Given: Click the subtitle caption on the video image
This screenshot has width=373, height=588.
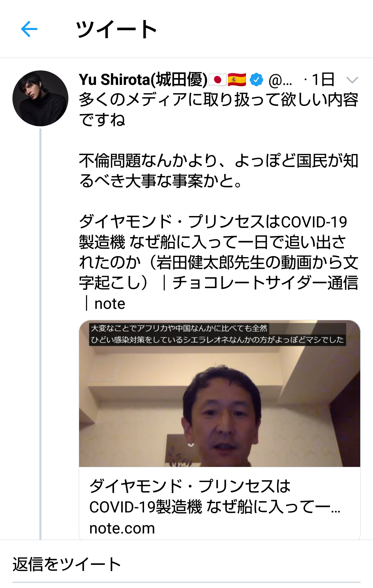Looking at the screenshot, I should (x=218, y=334).
